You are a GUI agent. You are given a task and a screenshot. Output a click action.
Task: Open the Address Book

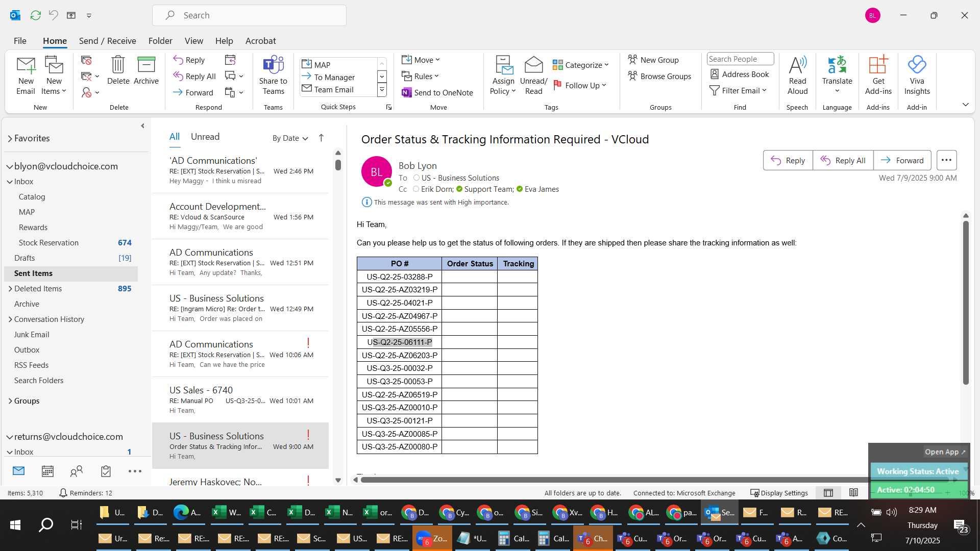[740, 74]
